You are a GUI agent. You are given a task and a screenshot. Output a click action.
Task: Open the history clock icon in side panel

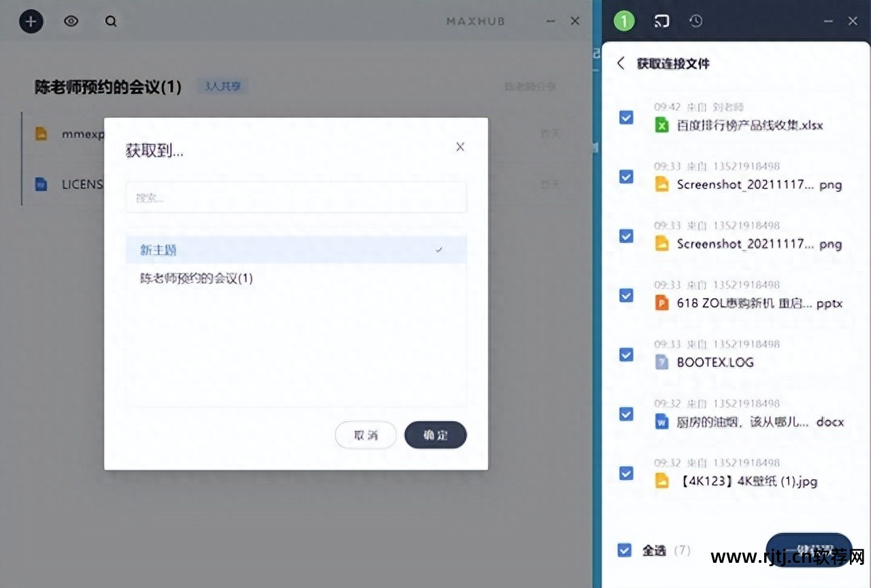pyautogui.click(x=695, y=21)
